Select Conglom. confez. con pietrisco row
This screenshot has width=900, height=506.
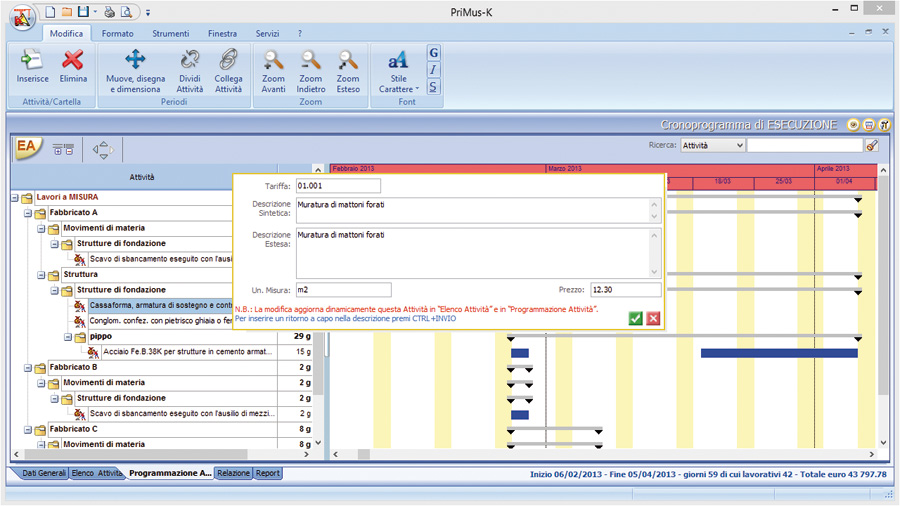tap(161, 321)
